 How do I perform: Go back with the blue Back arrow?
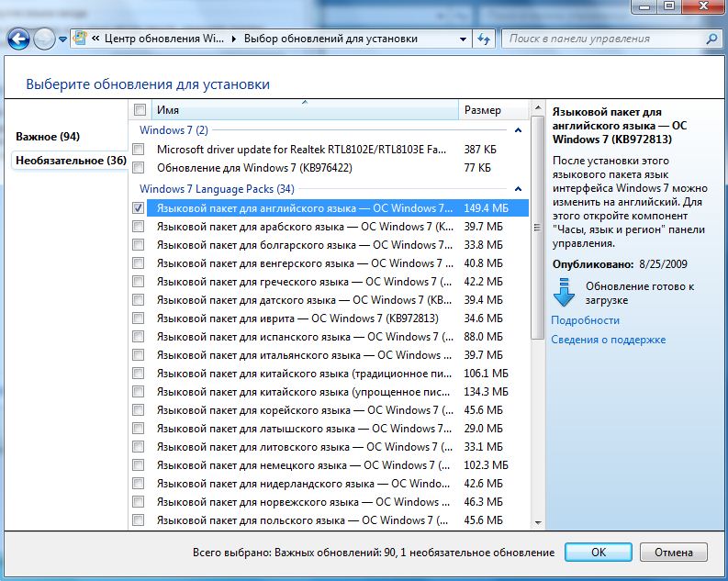coord(18,39)
